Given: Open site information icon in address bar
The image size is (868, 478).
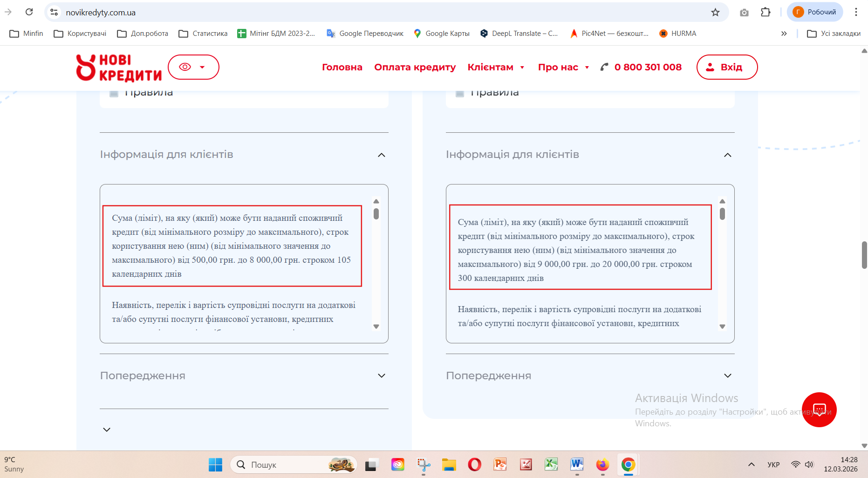Looking at the screenshot, I should point(54,12).
